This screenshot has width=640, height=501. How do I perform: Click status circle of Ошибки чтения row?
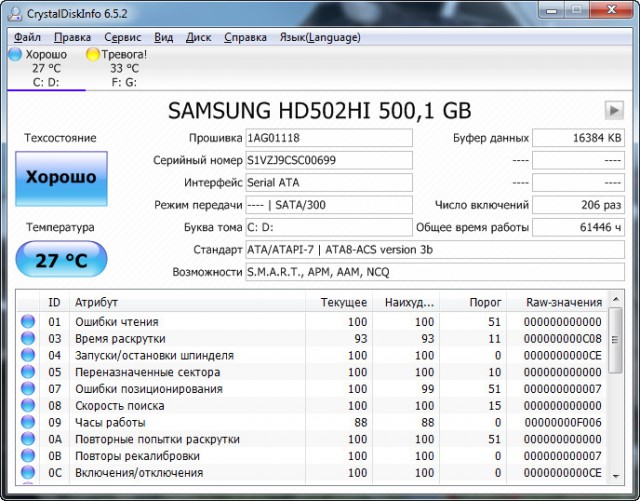[28, 321]
